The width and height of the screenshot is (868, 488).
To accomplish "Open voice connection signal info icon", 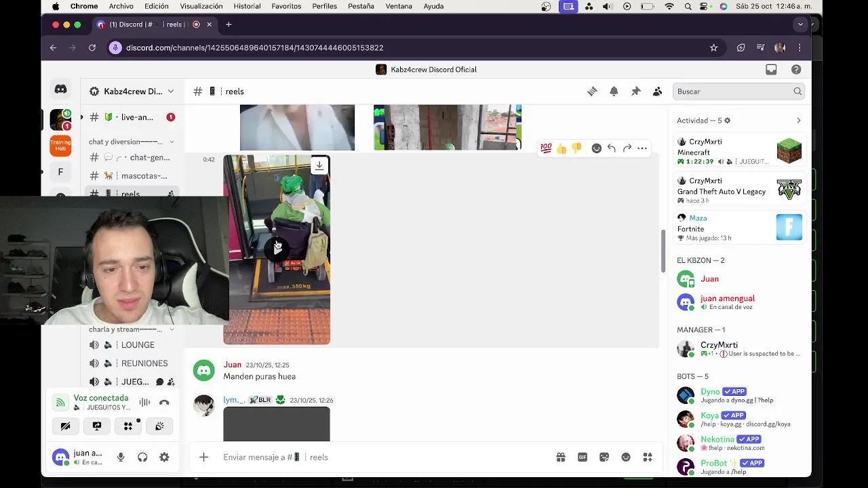I will click(60, 403).
